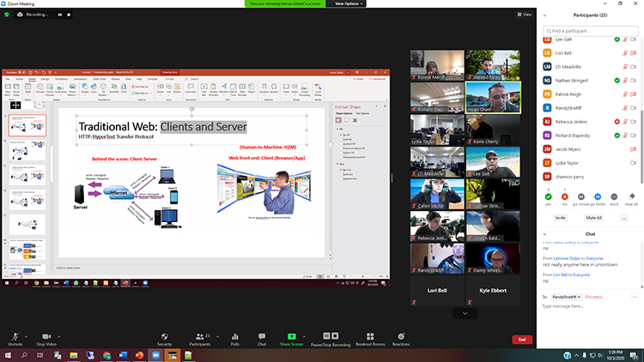Image resolution: width=644 pixels, height=362 pixels.
Task: Click the red End meeting button
Action: [522, 340]
